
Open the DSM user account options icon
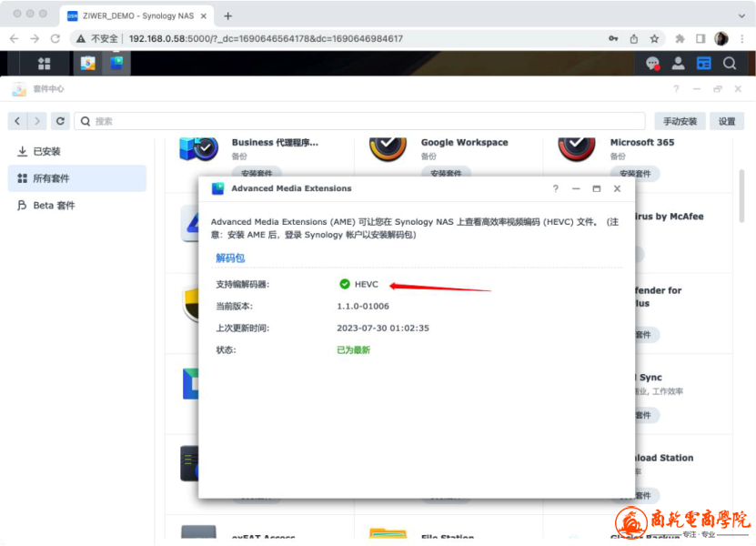(x=678, y=63)
